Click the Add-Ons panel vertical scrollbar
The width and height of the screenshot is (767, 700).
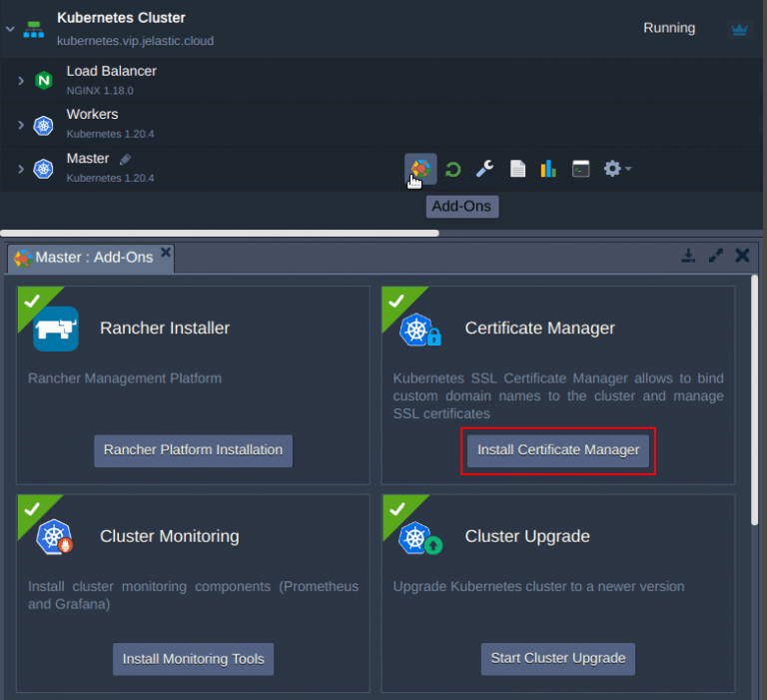[755, 400]
